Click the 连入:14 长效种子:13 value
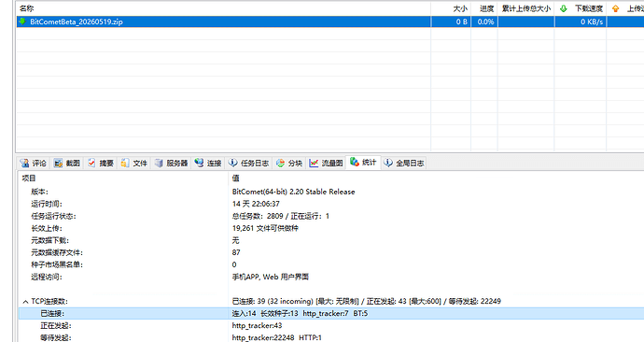 (265, 313)
